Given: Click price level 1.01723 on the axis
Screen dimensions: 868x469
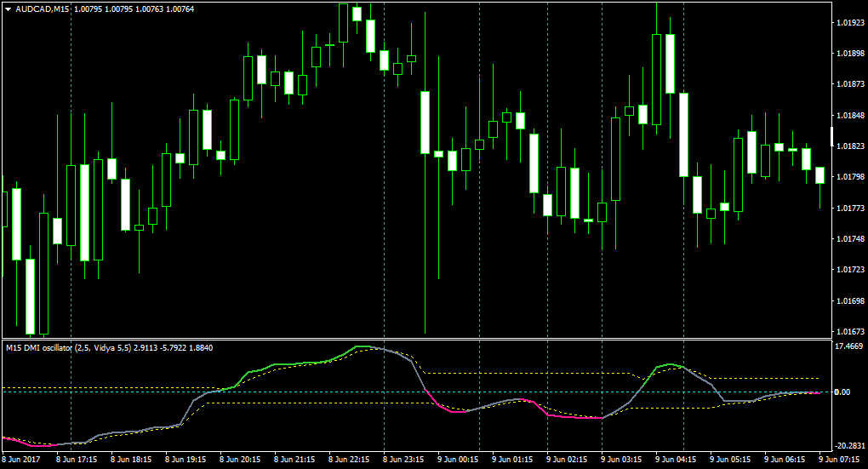Looking at the screenshot, I should [850, 270].
